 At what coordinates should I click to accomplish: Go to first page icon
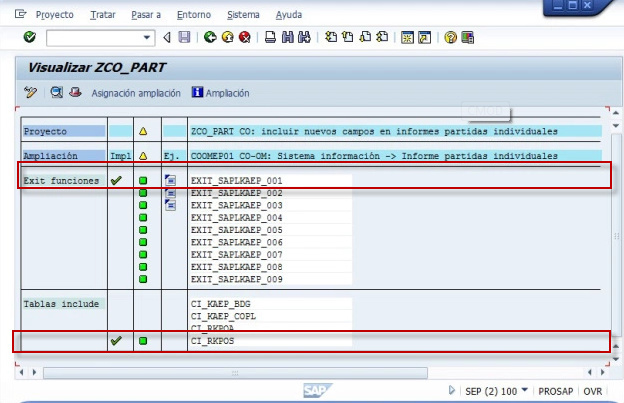click(x=331, y=37)
